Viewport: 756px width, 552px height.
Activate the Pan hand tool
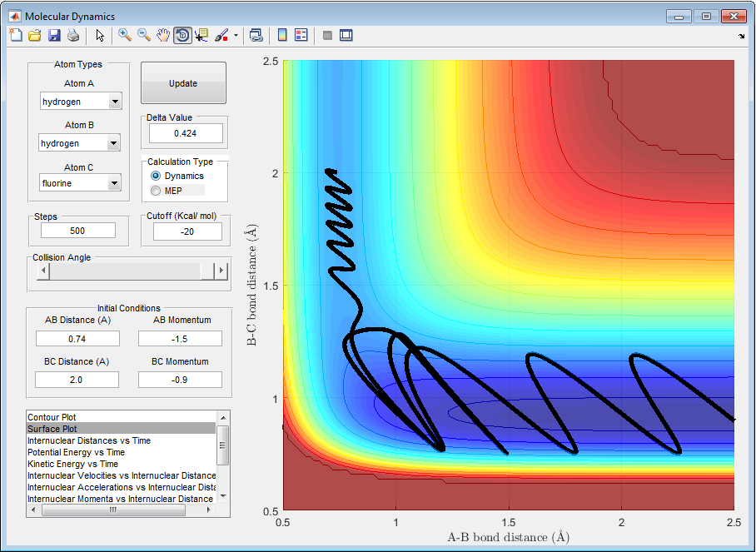pos(163,35)
